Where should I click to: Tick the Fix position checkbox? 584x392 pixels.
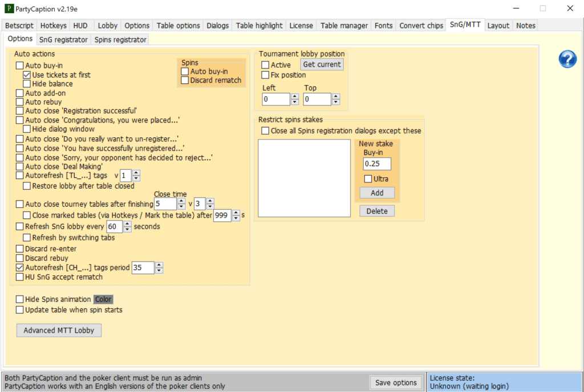pyautogui.click(x=265, y=75)
